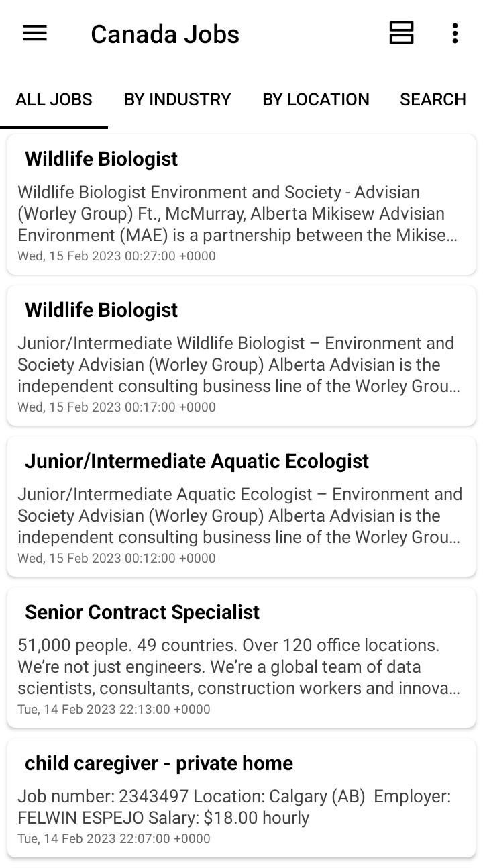Open the hamburger navigation menu

coord(35,33)
